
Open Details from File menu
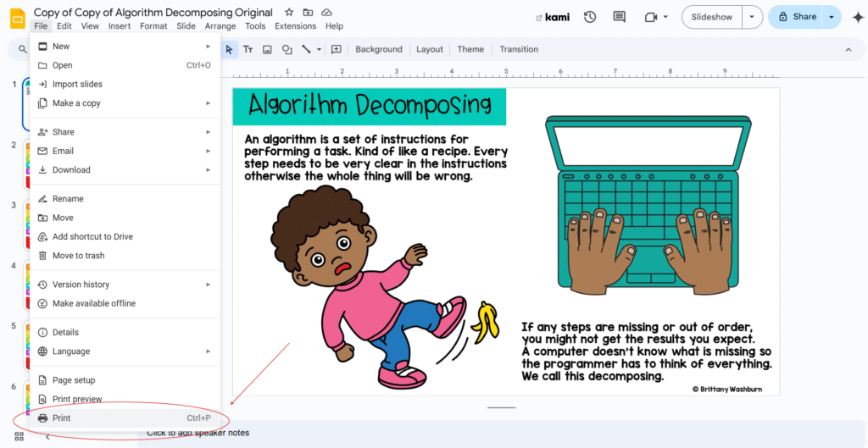(x=125, y=333)
